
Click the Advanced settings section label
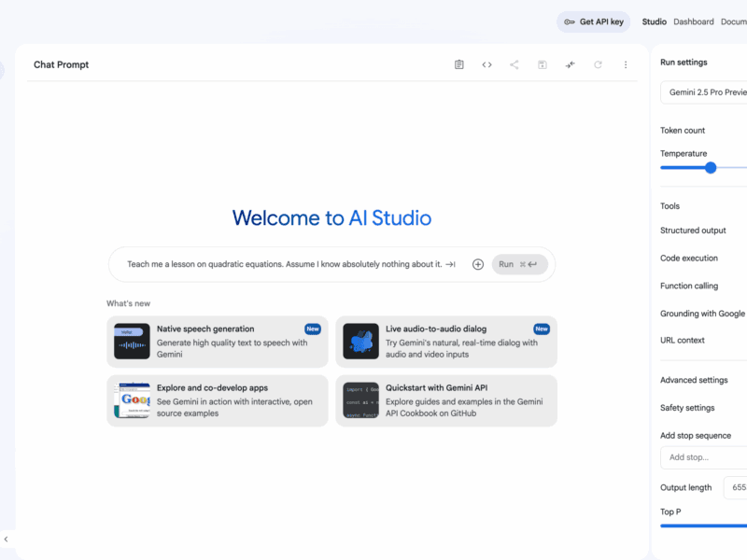click(x=694, y=380)
